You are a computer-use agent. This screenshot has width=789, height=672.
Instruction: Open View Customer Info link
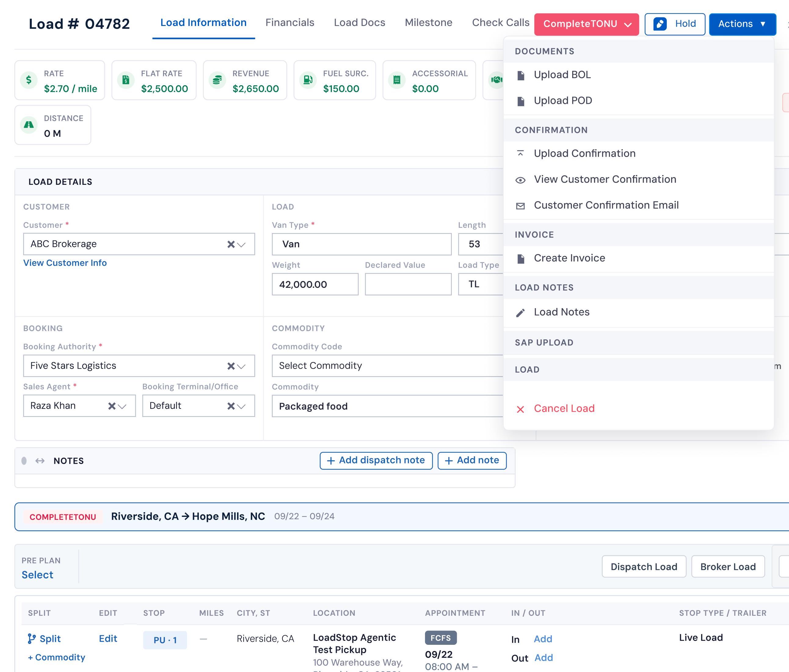pos(65,263)
